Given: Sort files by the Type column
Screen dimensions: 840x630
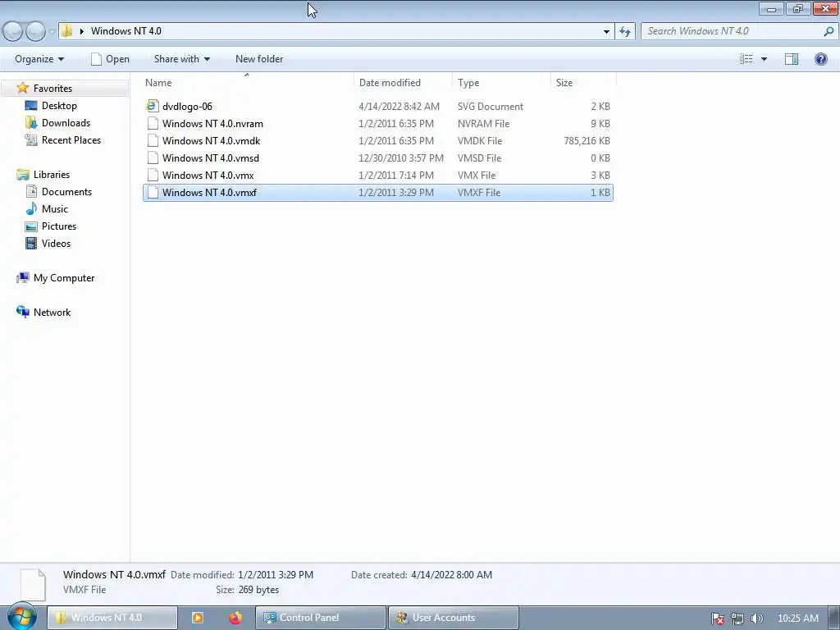Looking at the screenshot, I should [x=501, y=83].
